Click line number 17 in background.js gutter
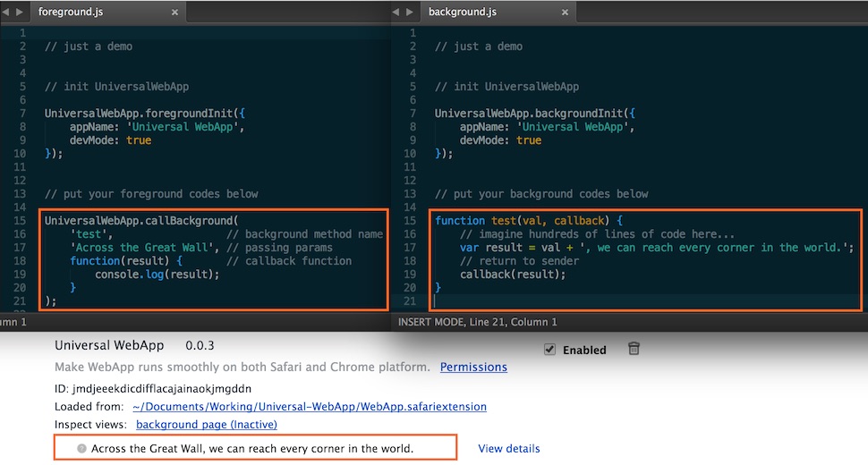 (x=409, y=248)
